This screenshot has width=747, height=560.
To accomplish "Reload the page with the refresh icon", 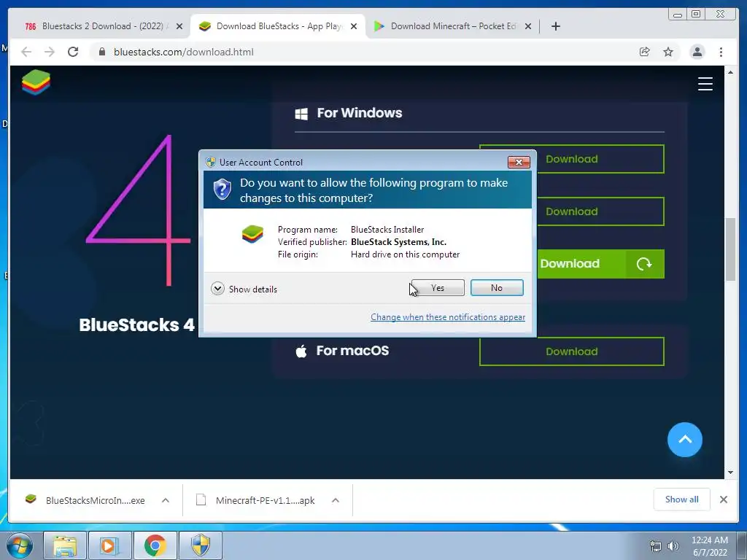I will [73, 52].
